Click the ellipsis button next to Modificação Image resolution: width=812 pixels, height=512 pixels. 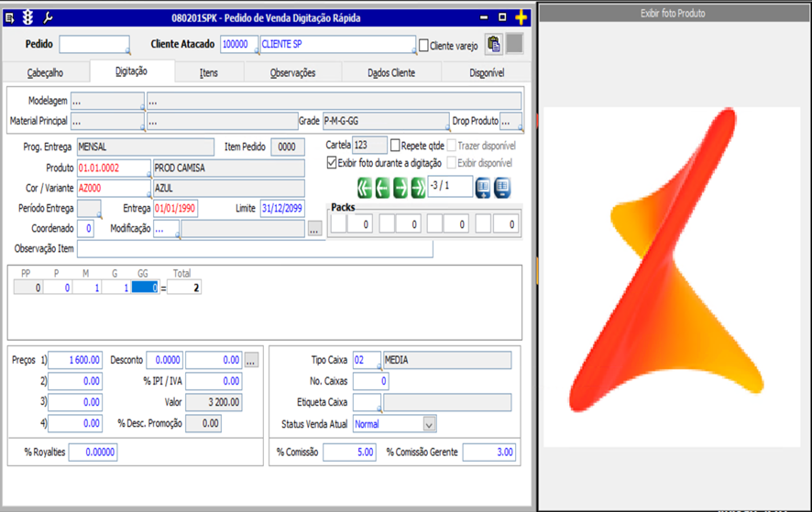tap(315, 229)
